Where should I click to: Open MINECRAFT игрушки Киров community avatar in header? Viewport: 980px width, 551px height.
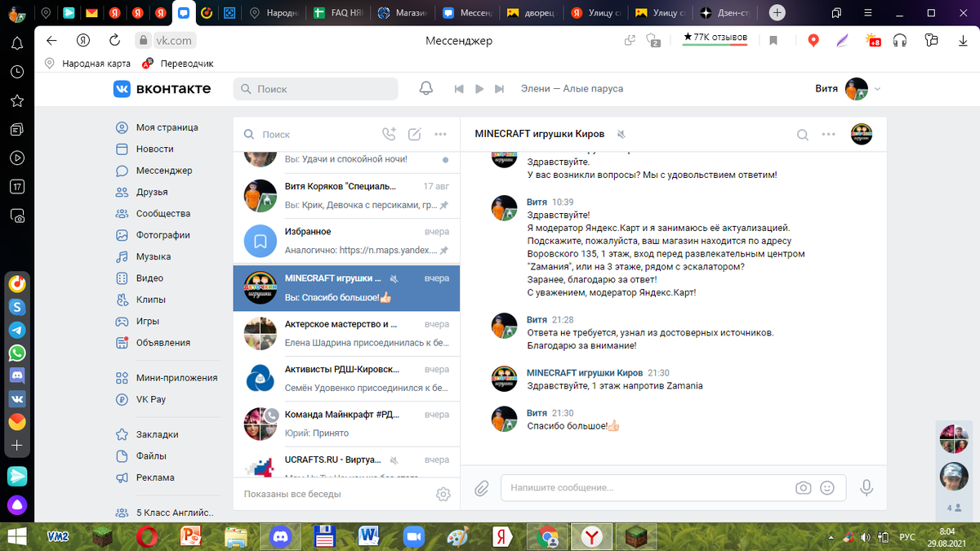[x=862, y=134]
